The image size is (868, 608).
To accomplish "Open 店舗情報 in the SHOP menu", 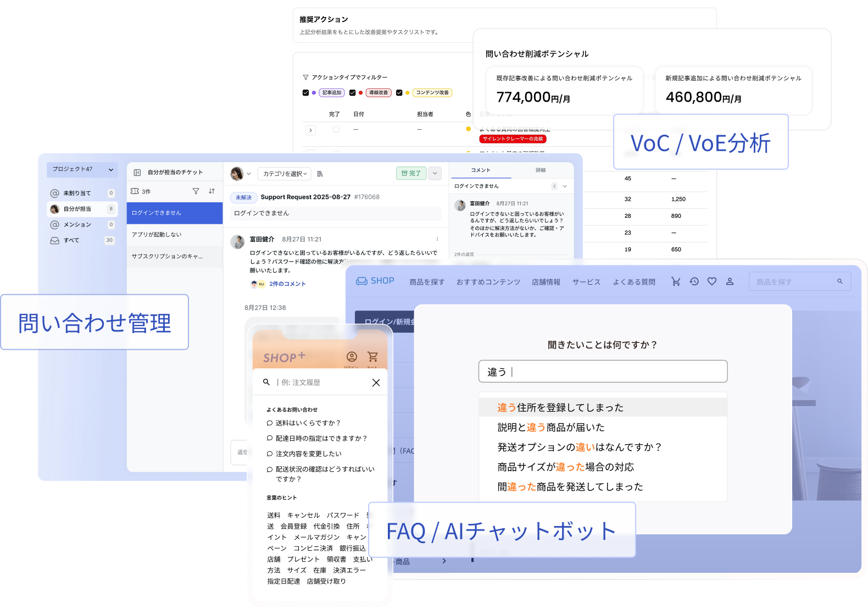I will [x=546, y=282].
